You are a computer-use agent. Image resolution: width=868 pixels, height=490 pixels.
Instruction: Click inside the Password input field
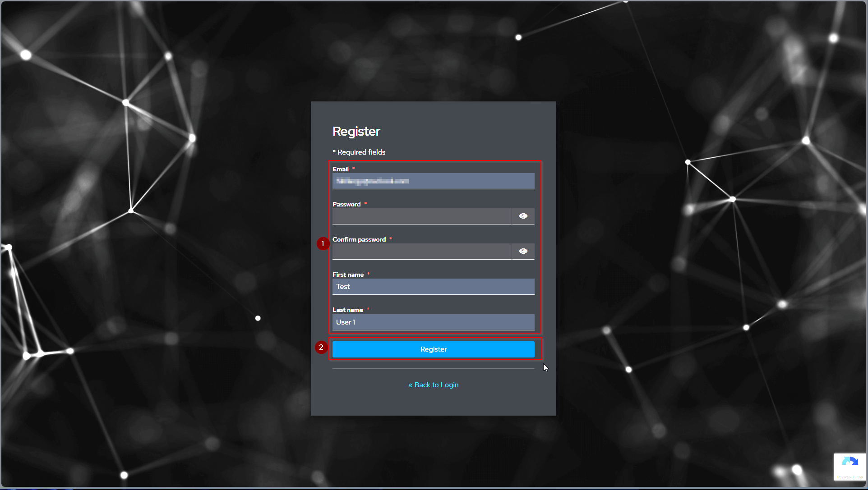(422, 216)
